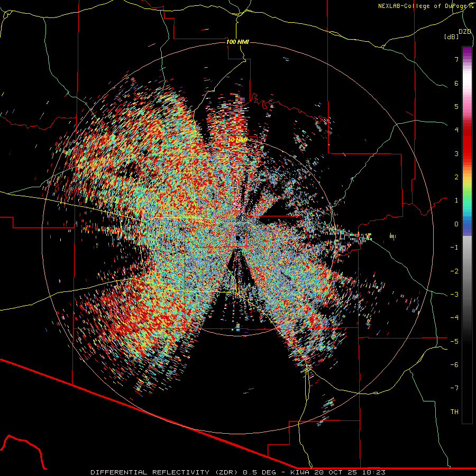Click the 2 tick label on color scale
This screenshot has height=476, width=476.
456,177
